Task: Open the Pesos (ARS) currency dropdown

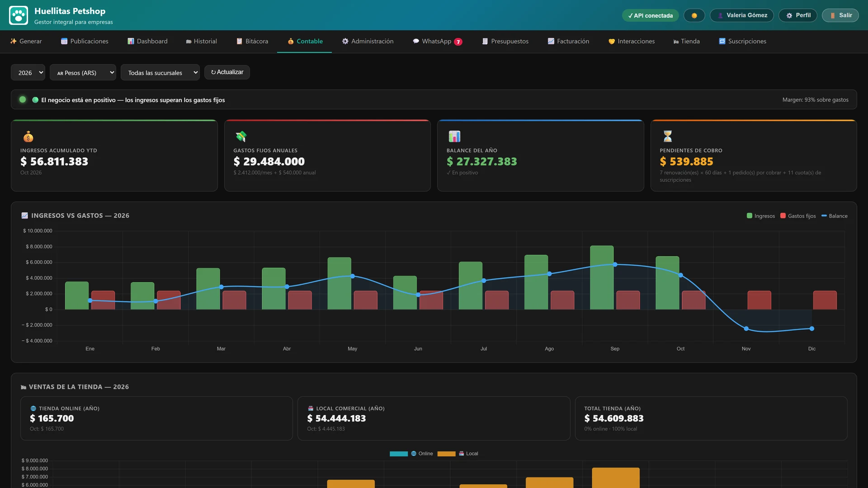Action: 83,72
